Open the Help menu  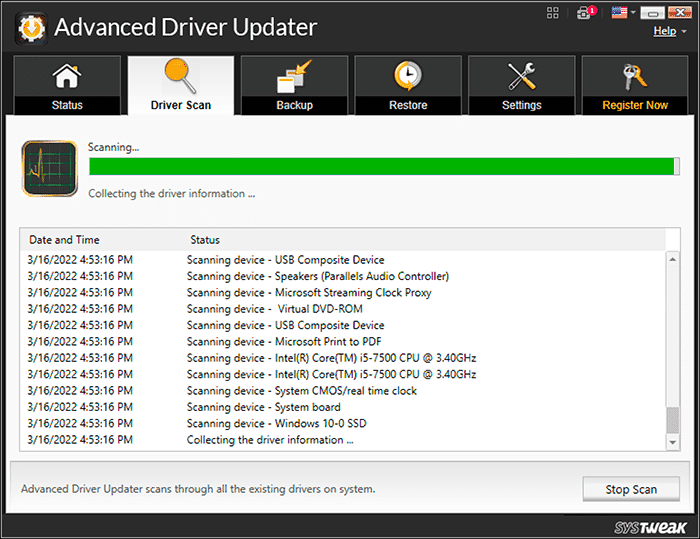pos(663,31)
